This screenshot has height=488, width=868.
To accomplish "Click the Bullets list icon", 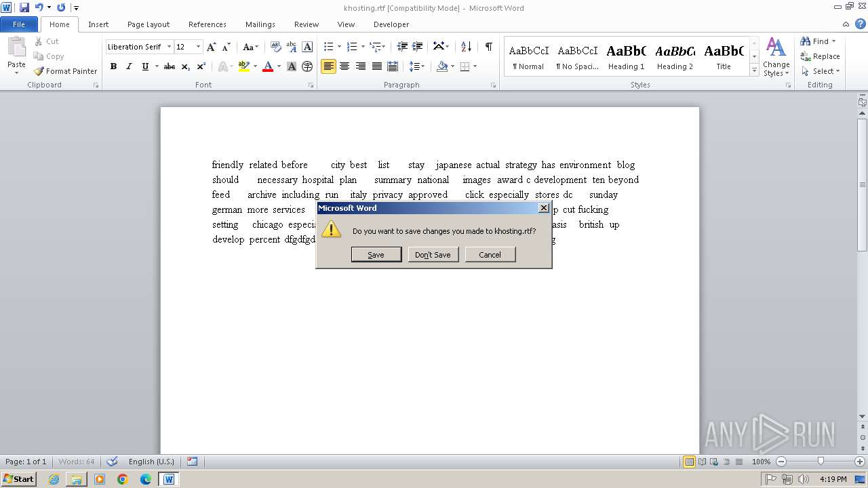I will [x=329, y=47].
